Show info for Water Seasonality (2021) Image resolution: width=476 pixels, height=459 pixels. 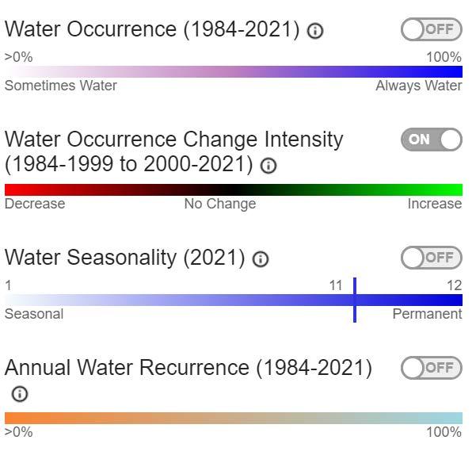[x=261, y=258]
